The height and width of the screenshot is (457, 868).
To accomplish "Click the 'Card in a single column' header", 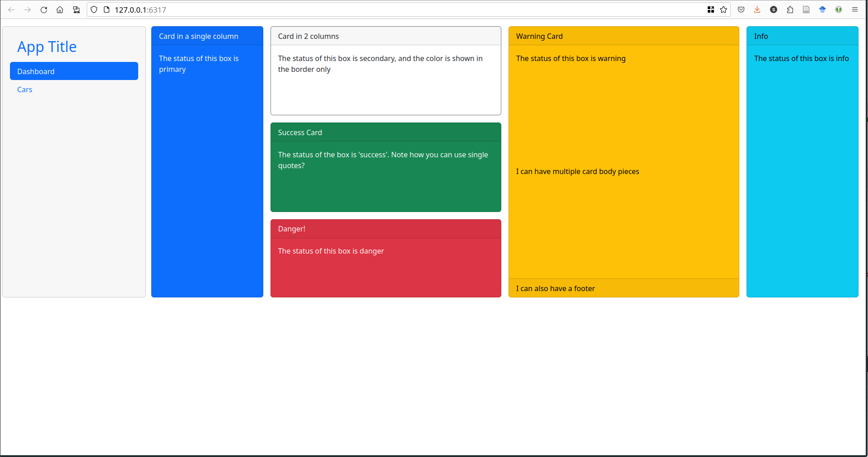I will 207,36.
